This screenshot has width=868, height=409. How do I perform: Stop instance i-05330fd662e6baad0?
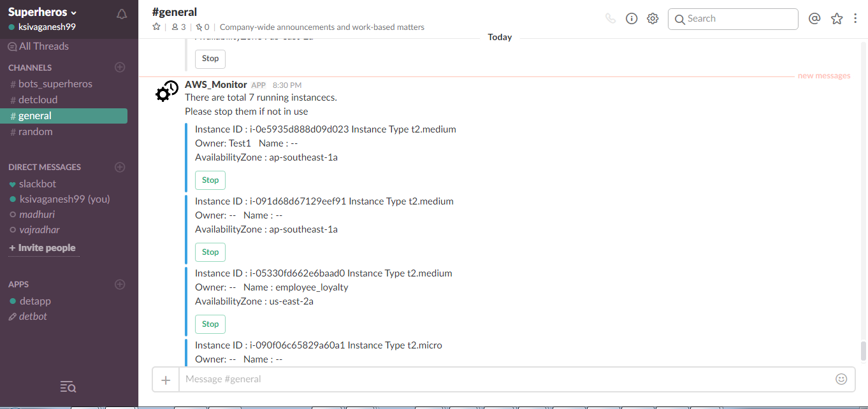pos(210,324)
